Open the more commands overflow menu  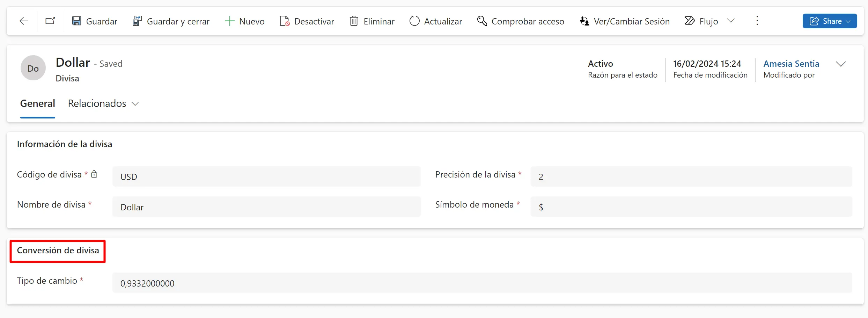coord(757,21)
